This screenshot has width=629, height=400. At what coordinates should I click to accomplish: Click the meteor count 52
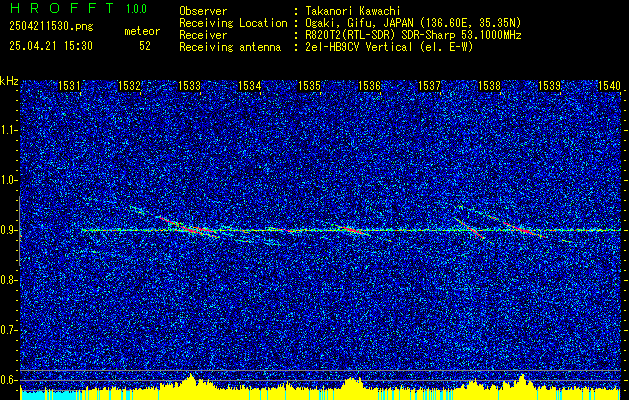[x=145, y=46]
